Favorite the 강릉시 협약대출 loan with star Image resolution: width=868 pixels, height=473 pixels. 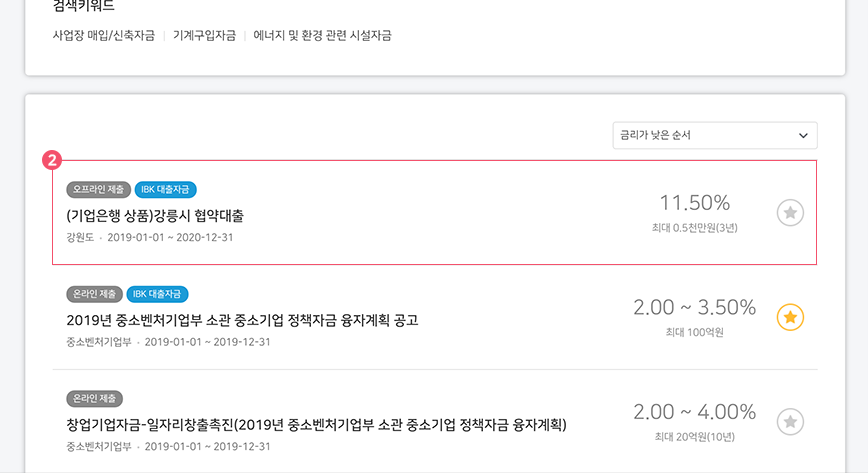(x=790, y=213)
